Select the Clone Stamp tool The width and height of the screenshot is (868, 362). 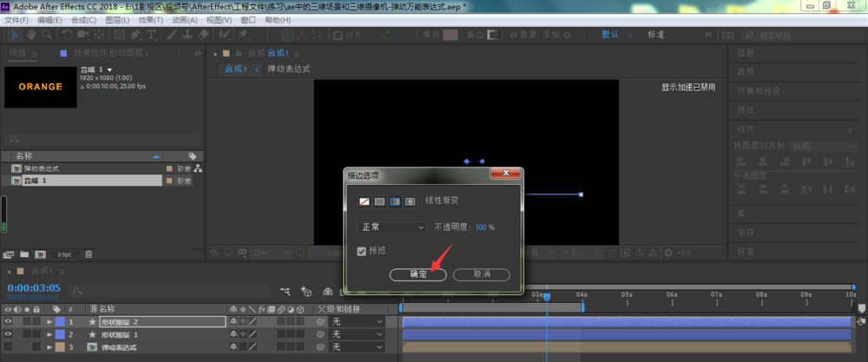pyautogui.click(x=187, y=35)
